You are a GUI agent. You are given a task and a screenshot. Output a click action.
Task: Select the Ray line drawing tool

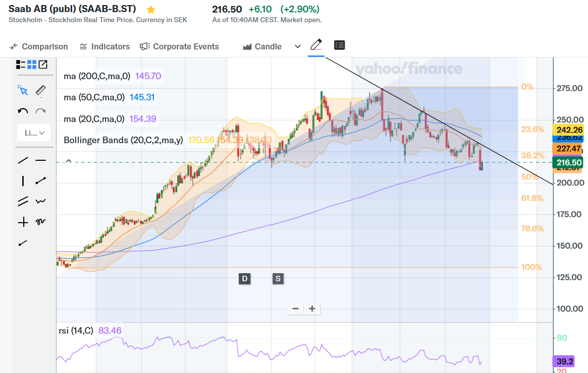23,243
